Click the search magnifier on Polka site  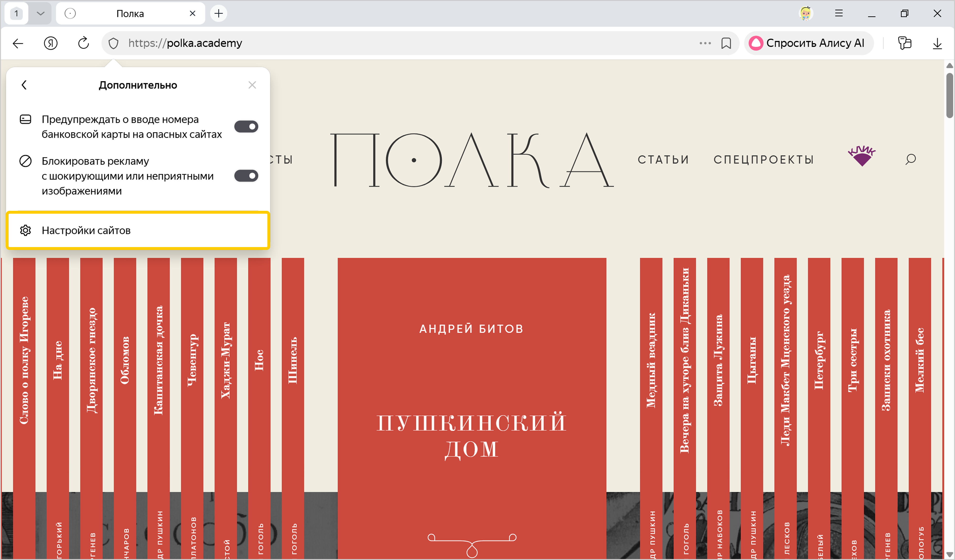(x=911, y=159)
